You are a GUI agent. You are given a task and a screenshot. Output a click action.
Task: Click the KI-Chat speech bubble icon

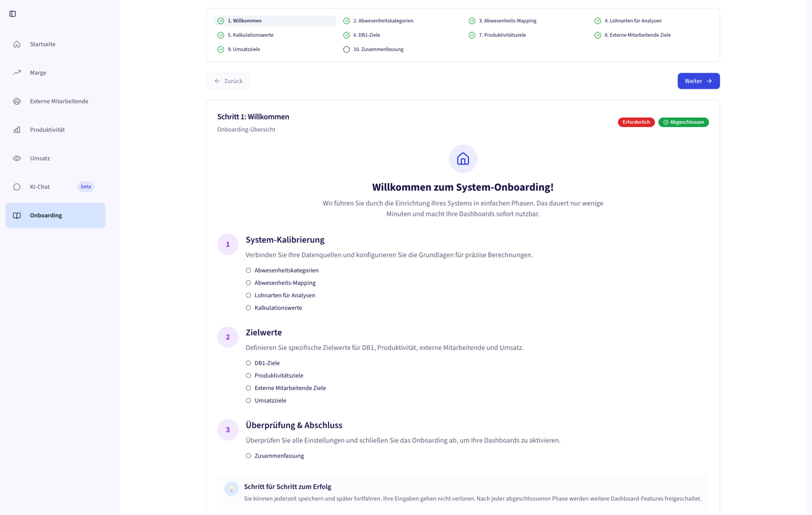click(17, 187)
